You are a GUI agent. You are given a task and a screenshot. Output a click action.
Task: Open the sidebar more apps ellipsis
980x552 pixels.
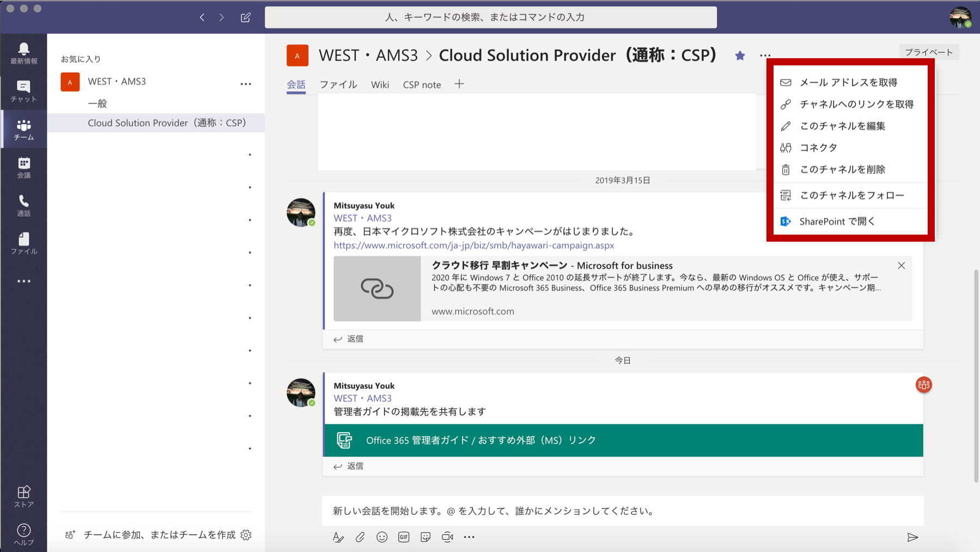(x=23, y=281)
